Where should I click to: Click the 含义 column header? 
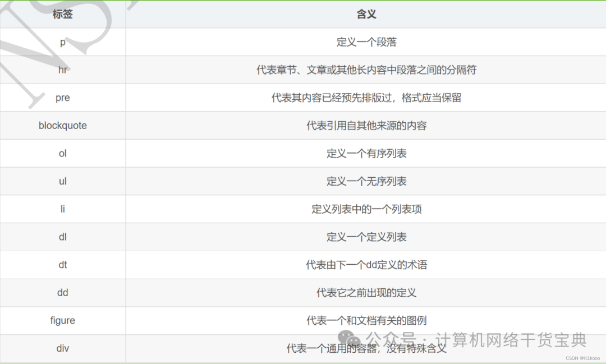tap(366, 14)
